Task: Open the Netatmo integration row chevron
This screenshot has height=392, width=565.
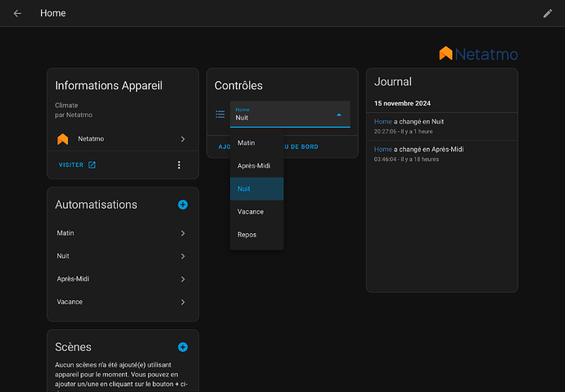Action: 183,139
